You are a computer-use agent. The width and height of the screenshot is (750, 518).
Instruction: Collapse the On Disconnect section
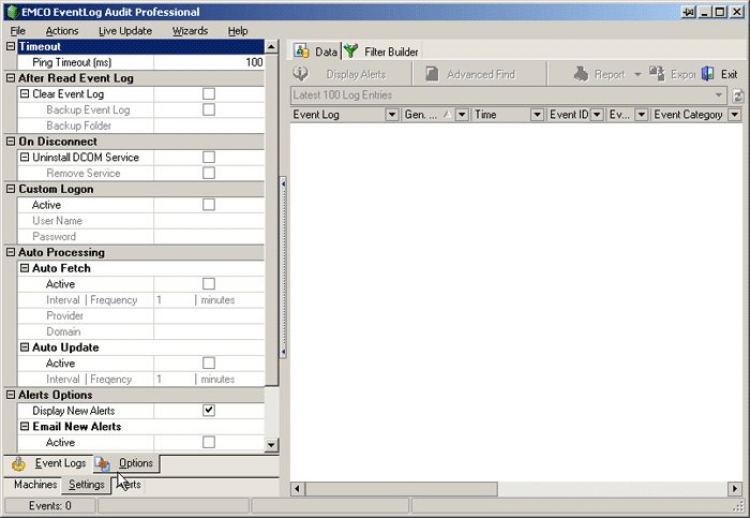[x=11, y=141]
